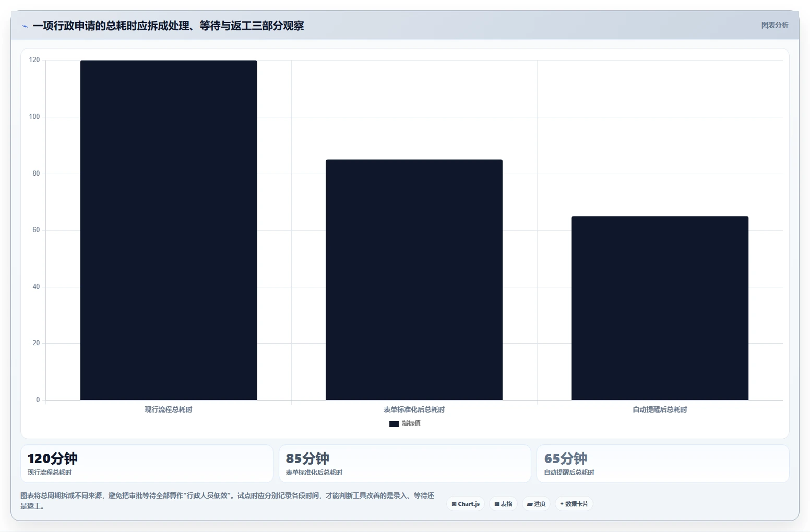Select the 120分钟 data card
Viewport: 810px width, 532px height.
point(147,464)
